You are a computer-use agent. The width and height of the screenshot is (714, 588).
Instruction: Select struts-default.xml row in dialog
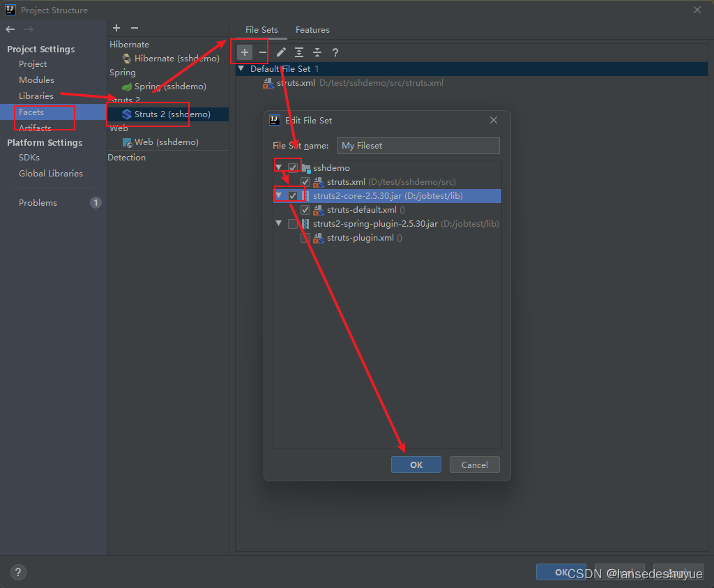click(x=387, y=210)
